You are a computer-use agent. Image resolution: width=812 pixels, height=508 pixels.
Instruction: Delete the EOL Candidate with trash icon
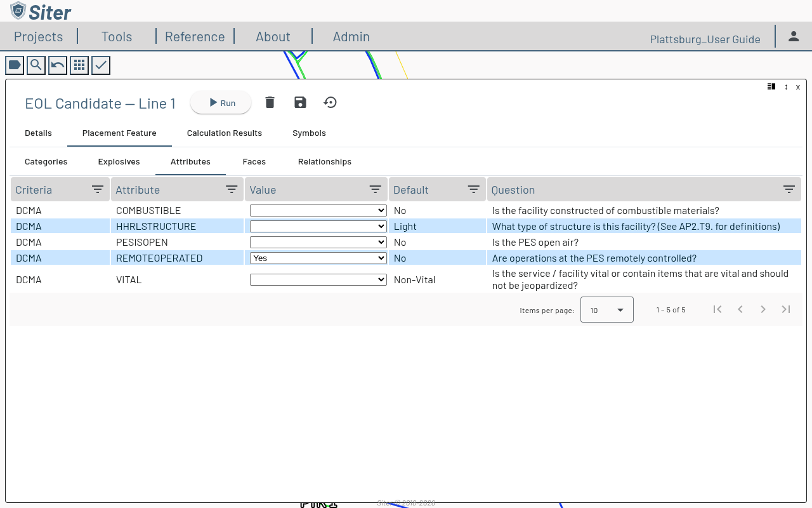point(270,102)
